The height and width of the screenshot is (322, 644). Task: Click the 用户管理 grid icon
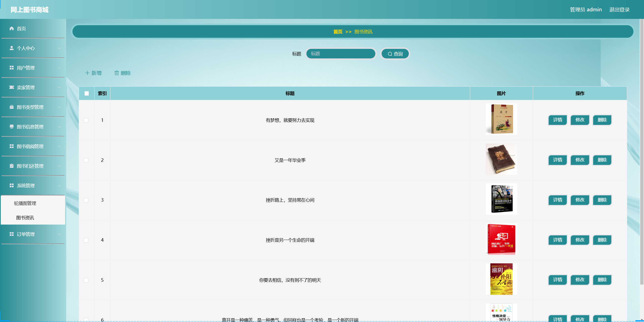(12, 68)
